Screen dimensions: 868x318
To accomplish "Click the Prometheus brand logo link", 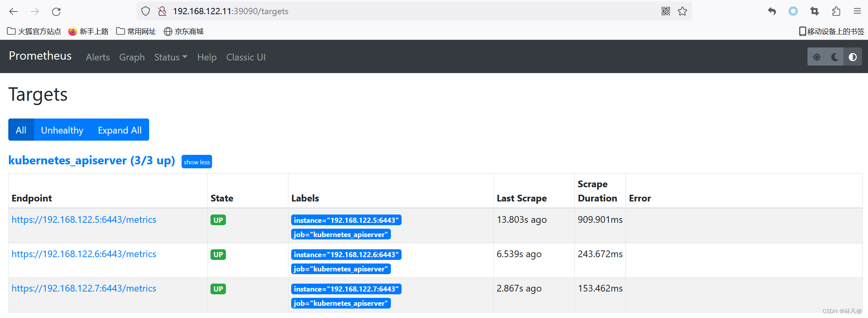I will tap(40, 56).
